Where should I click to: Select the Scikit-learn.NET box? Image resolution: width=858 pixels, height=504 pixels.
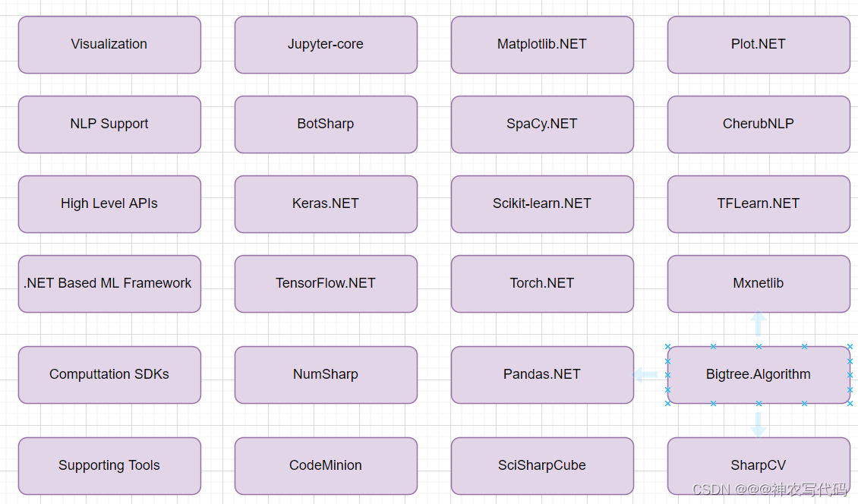tap(542, 204)
